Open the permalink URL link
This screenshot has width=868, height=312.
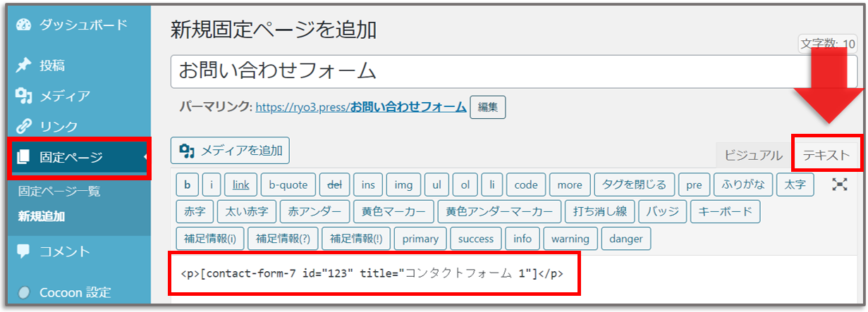tap(361, 107)
